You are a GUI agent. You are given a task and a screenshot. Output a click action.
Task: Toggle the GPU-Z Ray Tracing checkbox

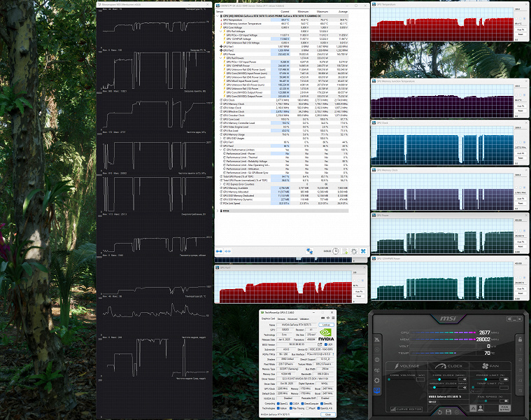(291, 408)
